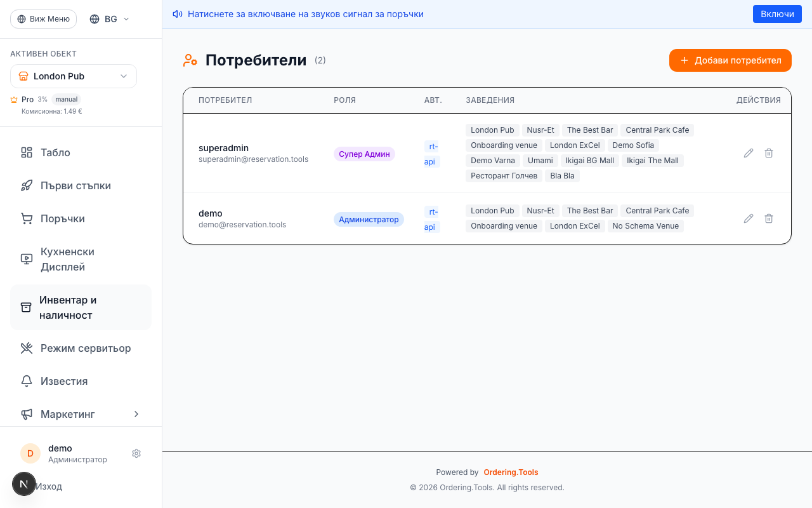Click the rocket icon for Първи стъпки

(x=26, y=185)
